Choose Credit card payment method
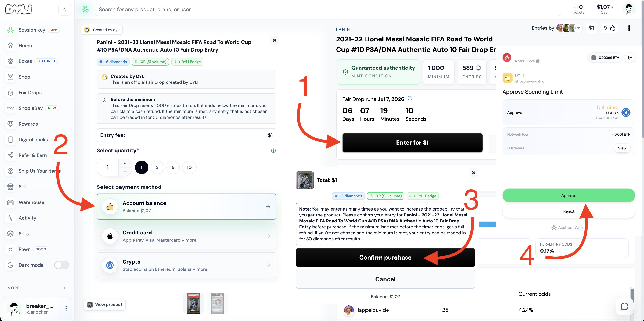This screenshot has width=644, height=321. [186, 236]
